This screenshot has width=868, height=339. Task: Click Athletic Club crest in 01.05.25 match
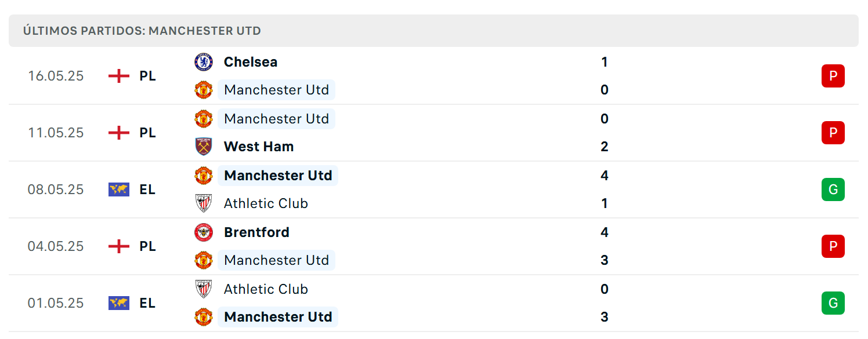(204, 289)
